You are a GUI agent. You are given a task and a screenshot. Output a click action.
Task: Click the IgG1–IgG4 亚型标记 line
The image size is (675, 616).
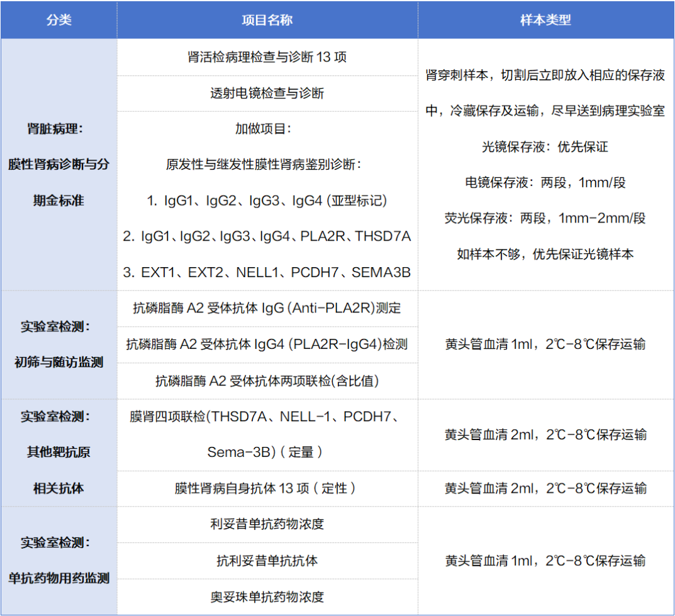click(267, 201)
